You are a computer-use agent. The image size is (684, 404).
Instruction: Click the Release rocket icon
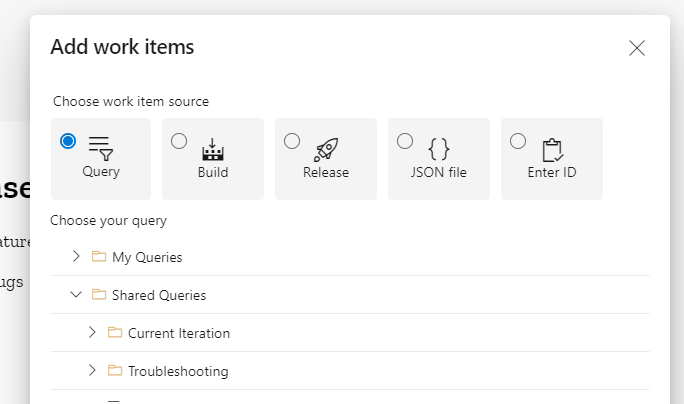point(326,149)
